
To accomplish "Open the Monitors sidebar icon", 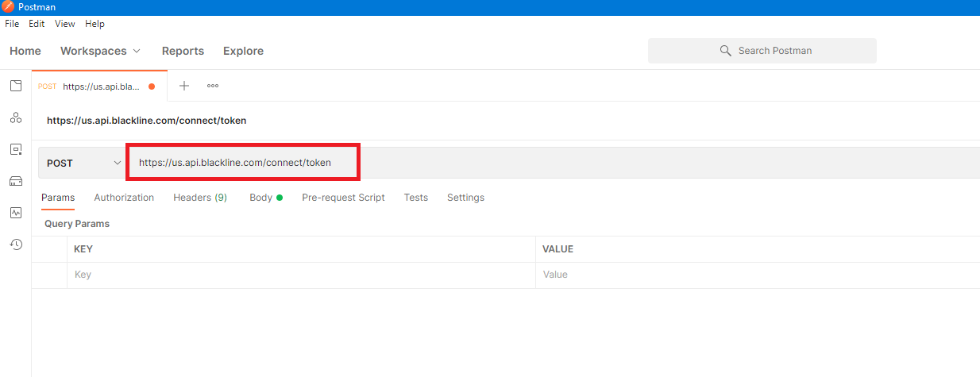I will [16, 213].
